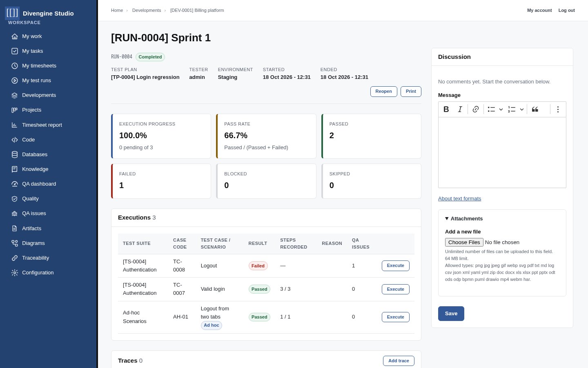
Task: Toggle italic formatting in the message editor
Action: pos(460,109)
